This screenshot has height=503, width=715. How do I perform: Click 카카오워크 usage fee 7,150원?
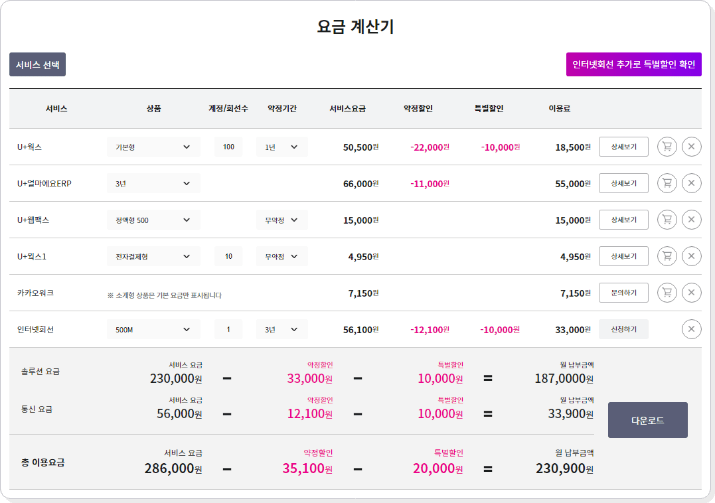coord(575,293)
